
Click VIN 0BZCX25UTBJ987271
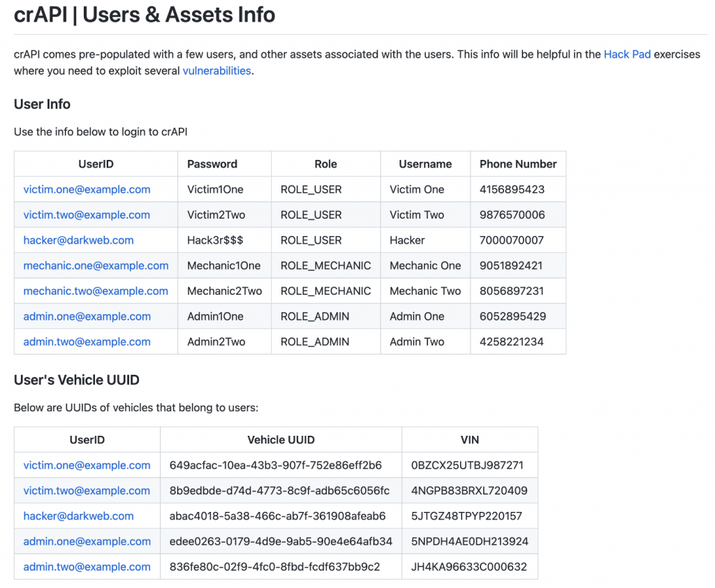coord(467,465)
